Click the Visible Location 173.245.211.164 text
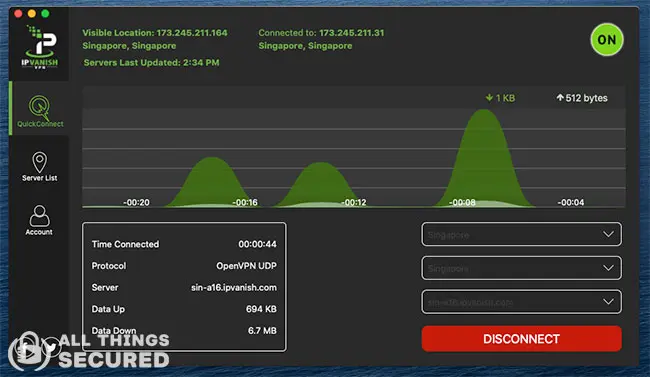The height and width of the screenshot is (377, 650). click(155, 33)
